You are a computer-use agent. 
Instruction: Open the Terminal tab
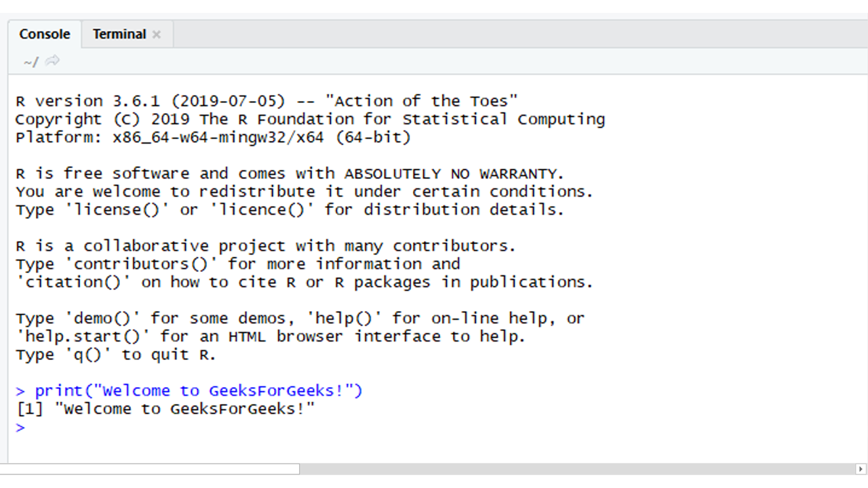coord(119,35)
